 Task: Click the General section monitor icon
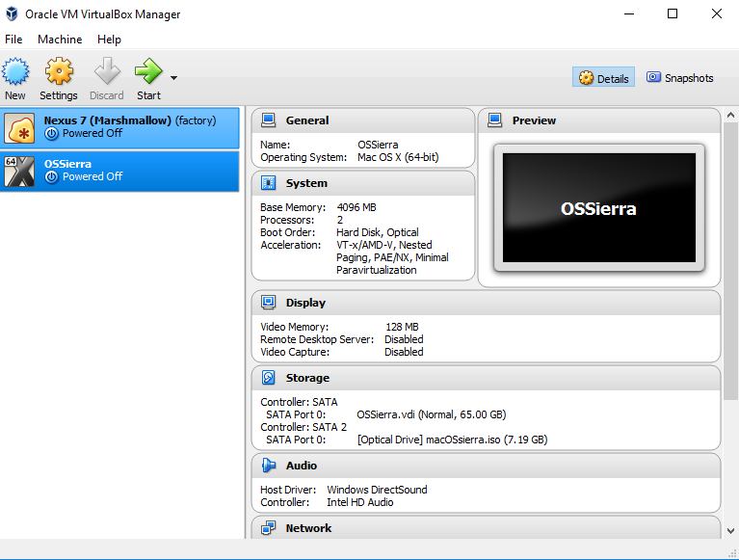(x=269, y=120)
